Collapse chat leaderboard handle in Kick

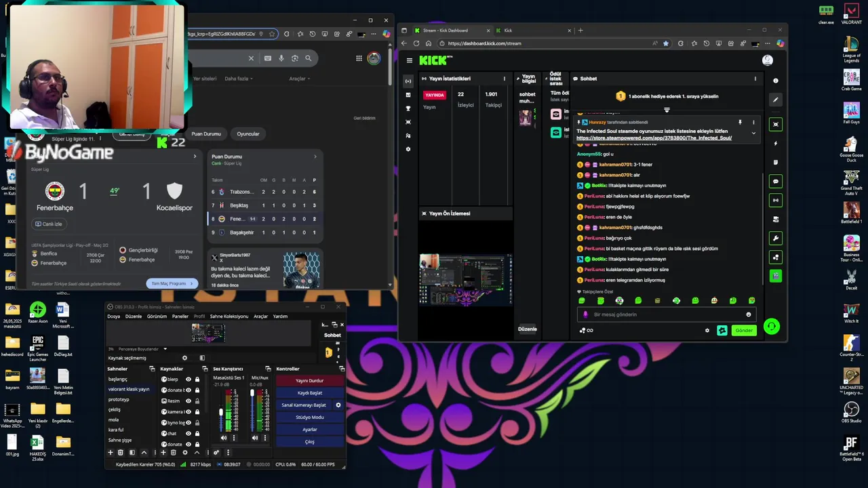tap(667, 110)
